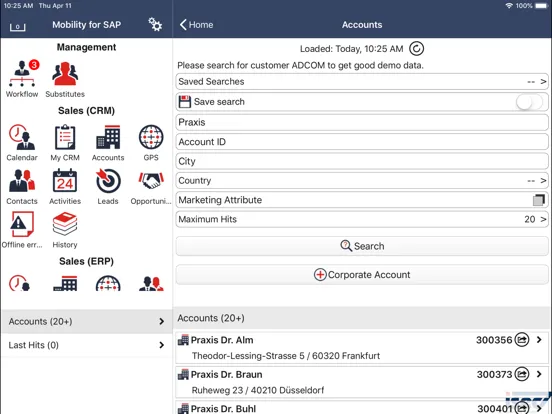552x414 pixels.
Task: Click the floppy disk Save search icon
Action: pos(184,102)
